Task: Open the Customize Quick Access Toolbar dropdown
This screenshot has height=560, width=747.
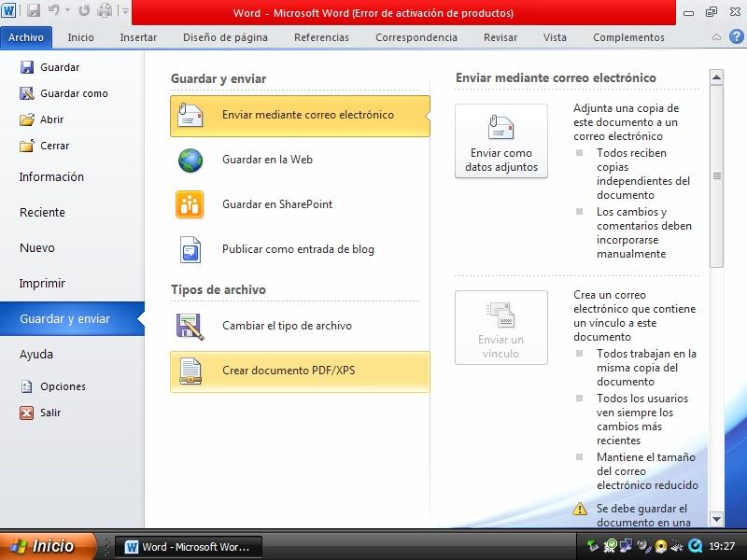Action: (125, 11)
